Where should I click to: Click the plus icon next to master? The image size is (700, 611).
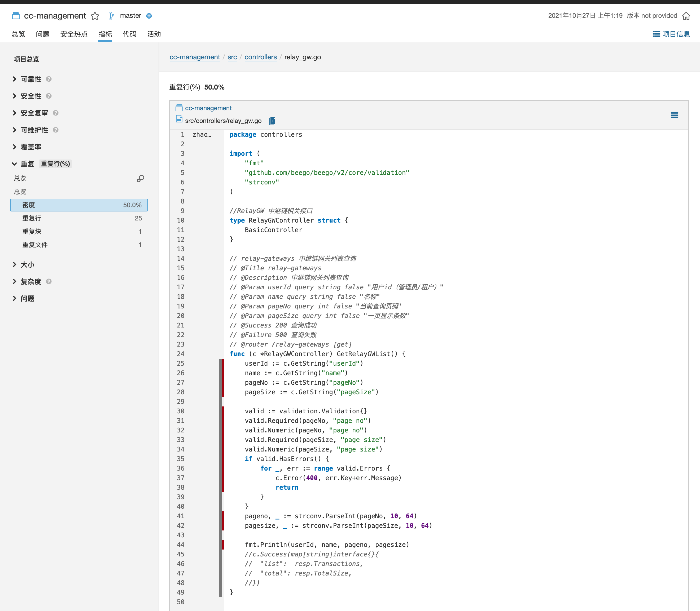[x=149, y=16]
